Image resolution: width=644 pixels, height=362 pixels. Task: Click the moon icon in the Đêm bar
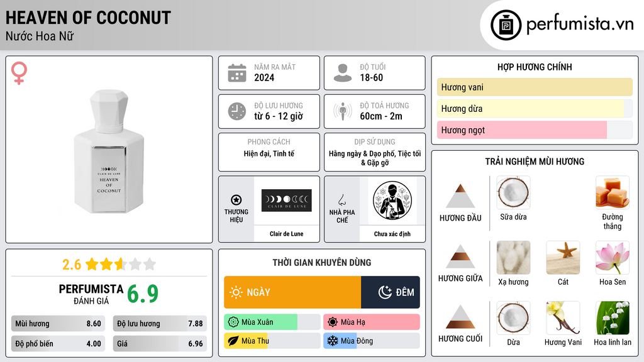click(385, 292)
